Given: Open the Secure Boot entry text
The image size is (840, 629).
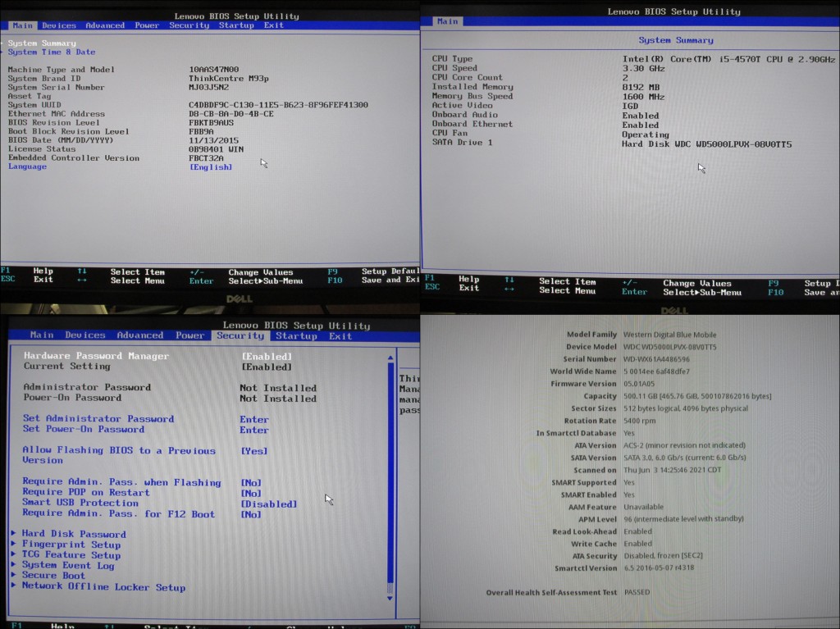Looking at the screenshot, I should [53, 576].
